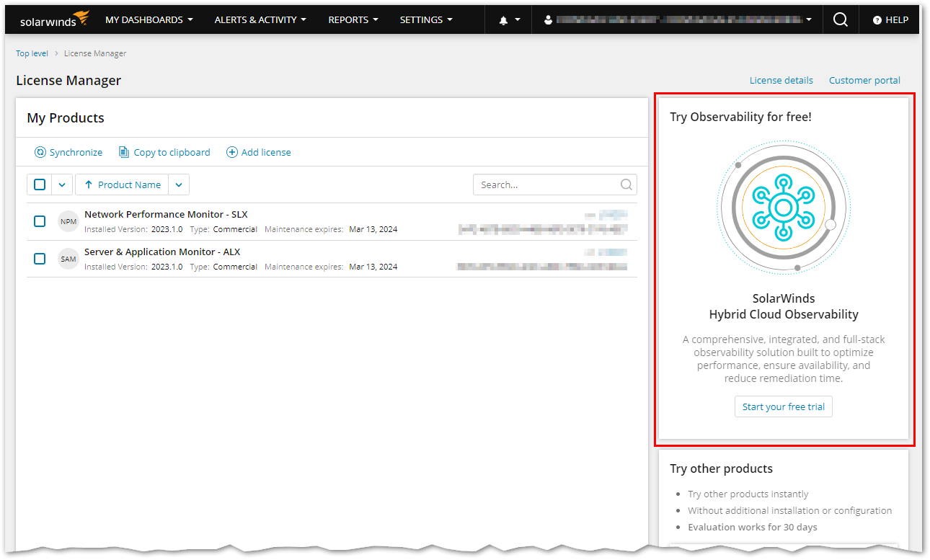Open the search magnifier in top bar
Screen dimensions: 930x560
pyautogui.click(x=840, y=19)
